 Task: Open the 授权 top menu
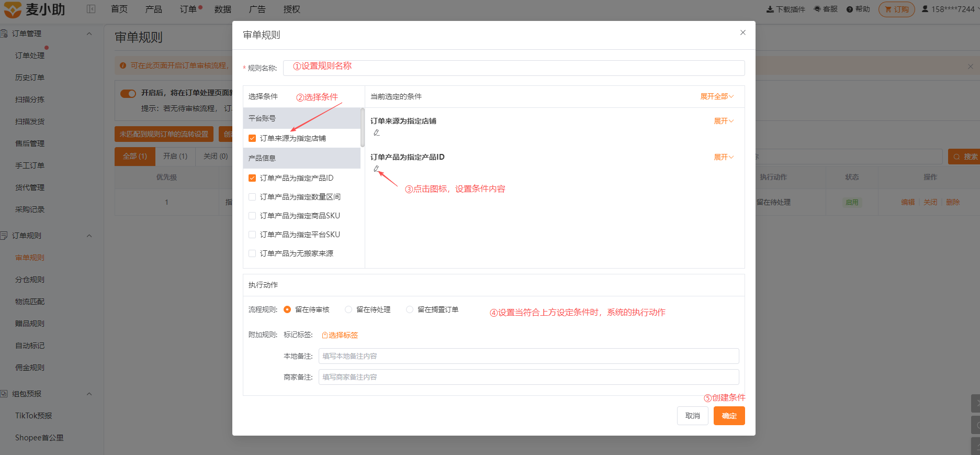tap(292, 9)
